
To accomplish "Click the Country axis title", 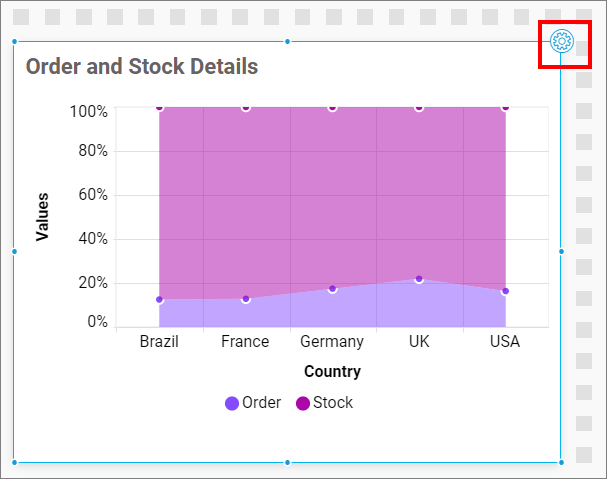I will tap(332, 372).
